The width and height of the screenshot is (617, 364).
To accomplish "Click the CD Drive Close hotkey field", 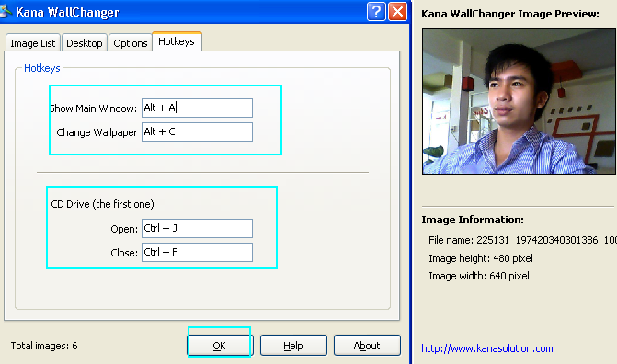I will (197, 252).
